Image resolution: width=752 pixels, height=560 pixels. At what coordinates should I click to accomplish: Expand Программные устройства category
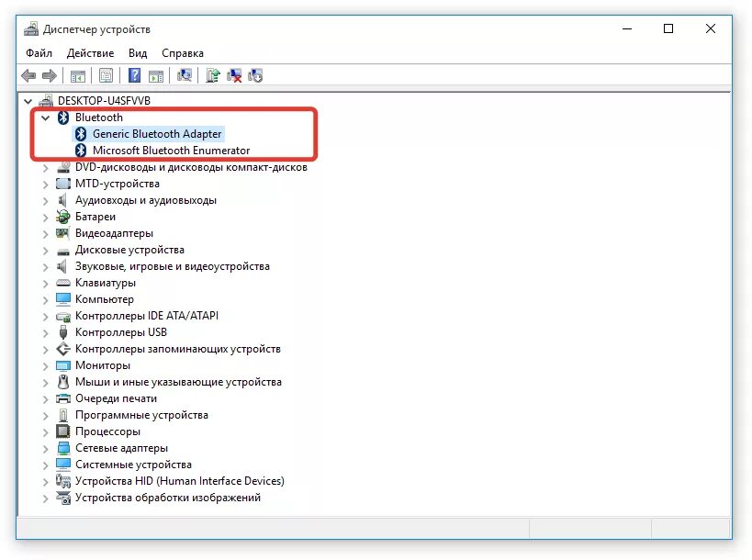tap(46, 416)
